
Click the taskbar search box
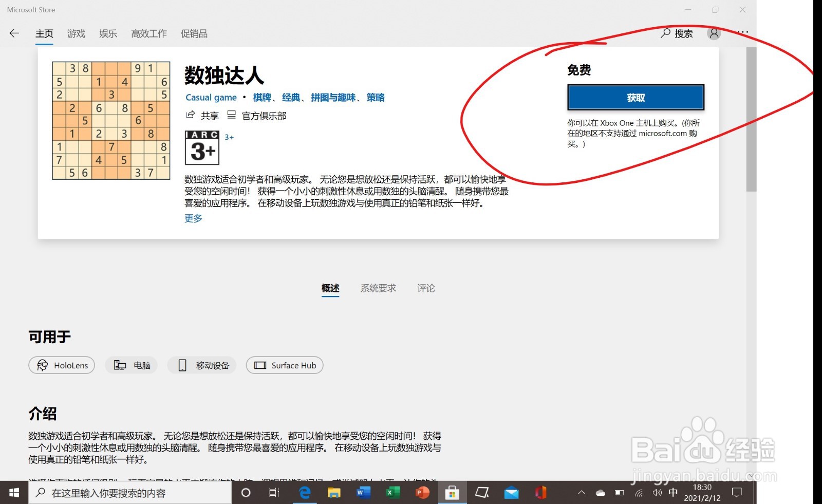click(130, 493)
